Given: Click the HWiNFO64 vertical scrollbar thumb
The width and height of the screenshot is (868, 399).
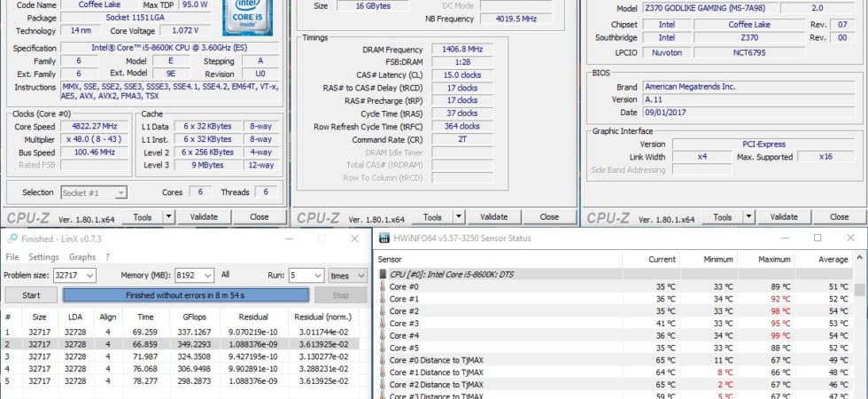Looking at the screenshot, I should click(x=859, y=289).
